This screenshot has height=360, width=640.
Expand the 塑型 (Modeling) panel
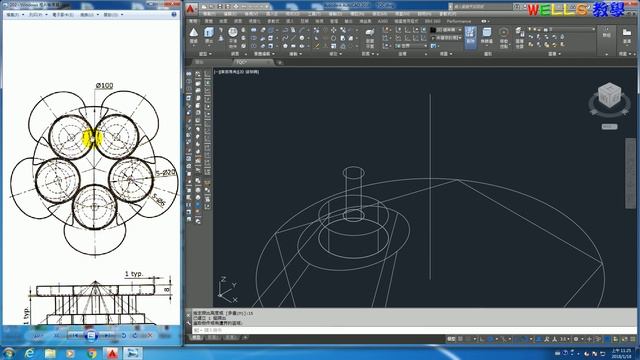click(x=205, y=53)
